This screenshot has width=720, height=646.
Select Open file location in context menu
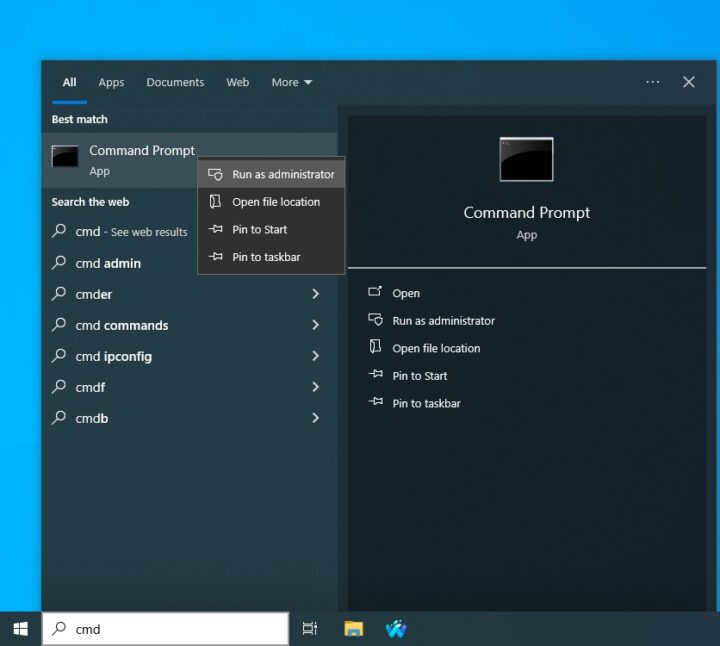(276, 202)
